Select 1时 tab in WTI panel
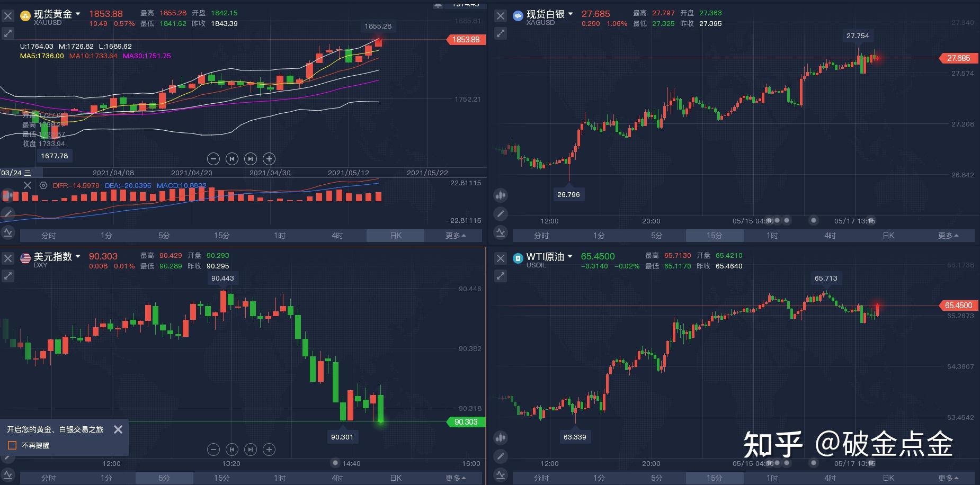 pos(772,478)
